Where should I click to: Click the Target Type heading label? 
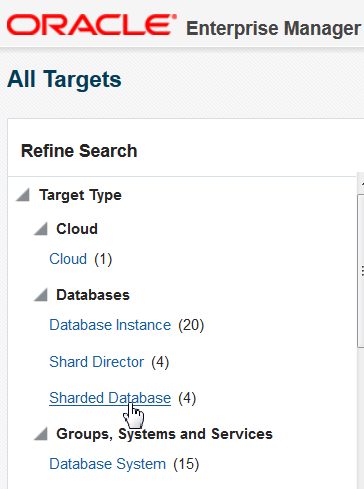(x=80, y=195)
